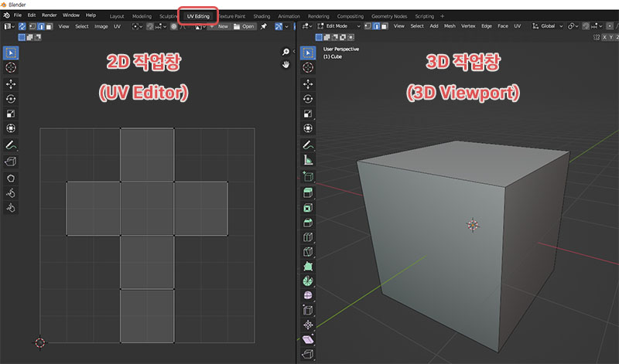Toggle X axis mirror in 3D Viewport

[x=604, y=37]
